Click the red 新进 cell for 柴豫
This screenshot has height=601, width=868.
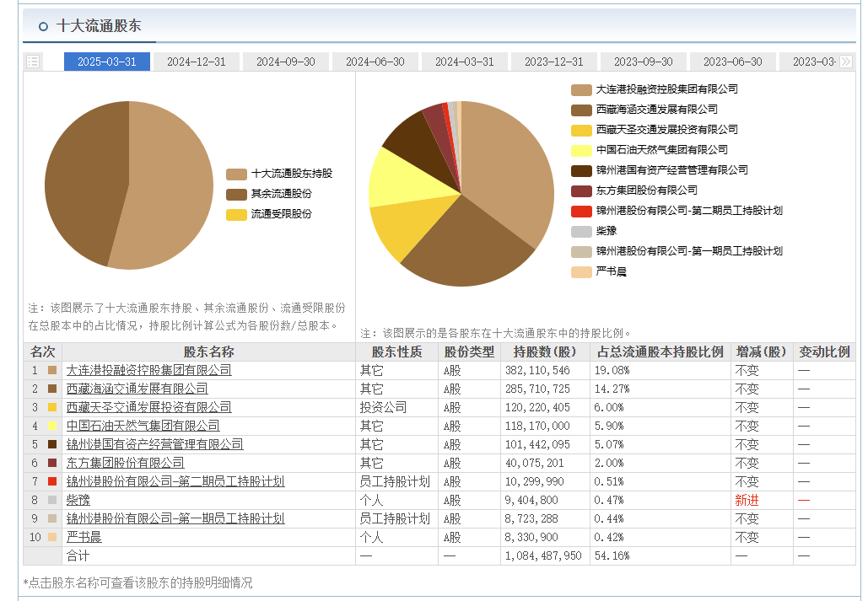[x=747, y=501]
